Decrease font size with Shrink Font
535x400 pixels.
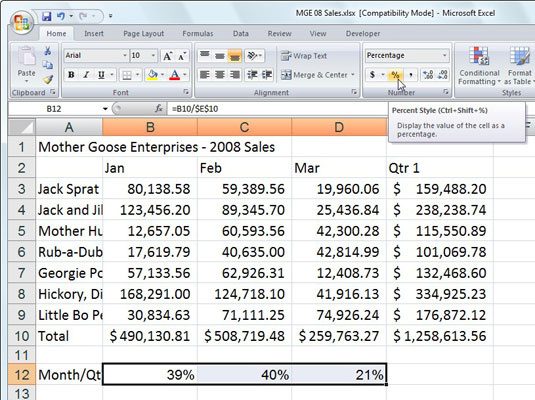click(182, 56)
